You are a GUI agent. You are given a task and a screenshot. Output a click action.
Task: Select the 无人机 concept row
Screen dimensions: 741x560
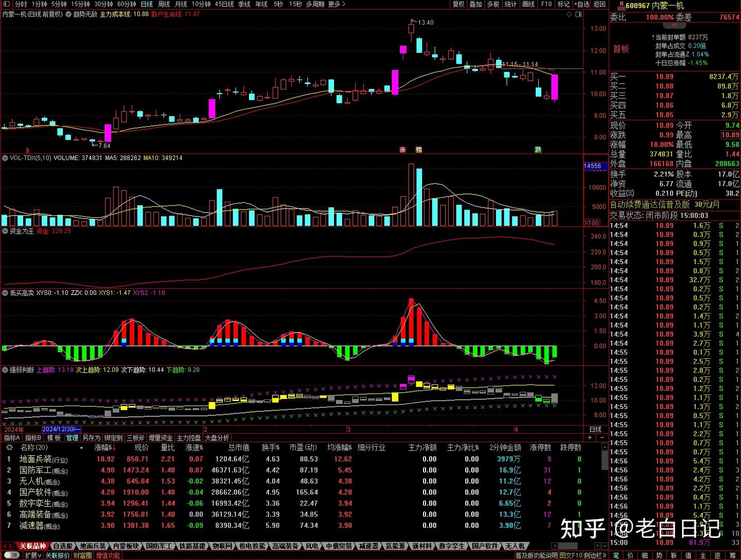[x=301, y=481]
